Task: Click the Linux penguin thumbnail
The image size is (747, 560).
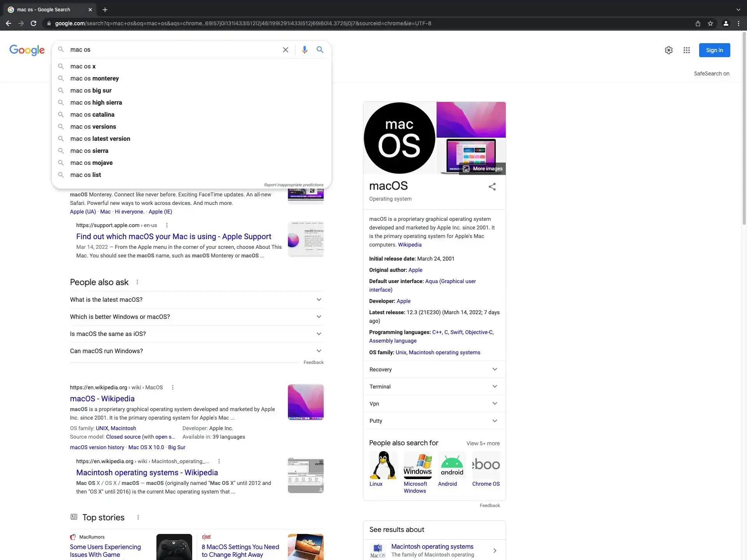Action: (383, 465)
